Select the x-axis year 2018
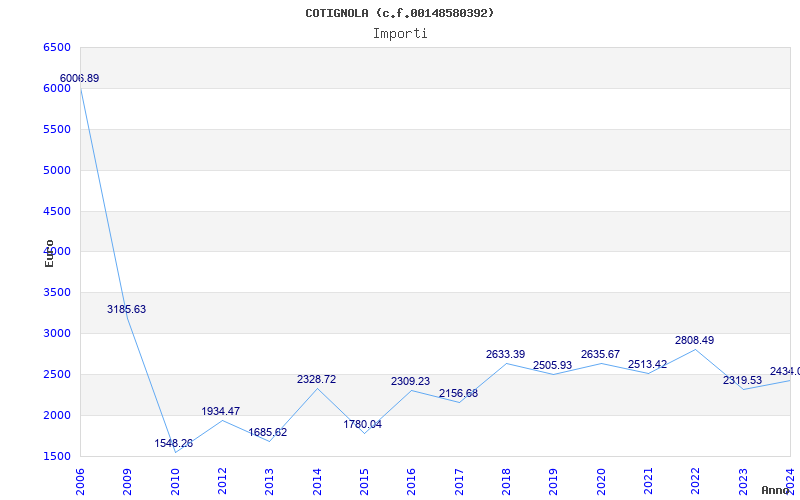 [x=506, y=482]
